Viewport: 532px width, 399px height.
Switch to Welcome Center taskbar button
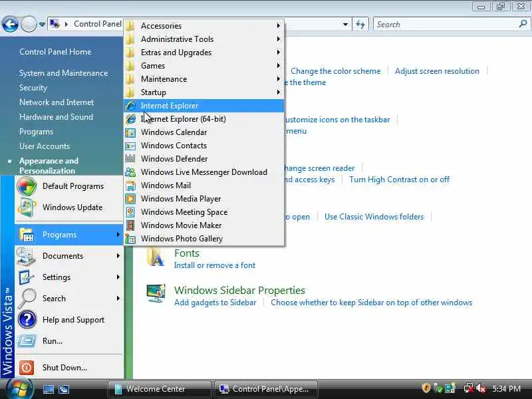(160, 389)
